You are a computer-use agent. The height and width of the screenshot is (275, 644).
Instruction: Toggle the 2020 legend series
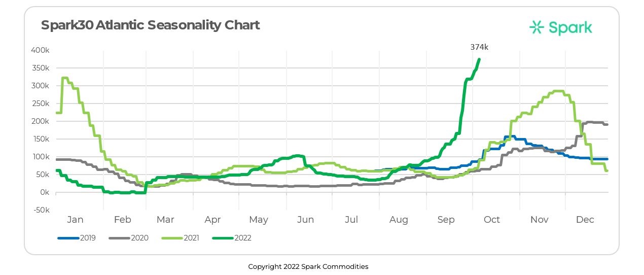coord(139,237)
